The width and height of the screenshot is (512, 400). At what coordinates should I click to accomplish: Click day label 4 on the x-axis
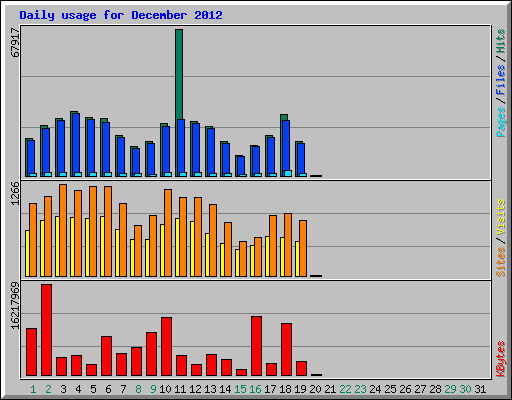[78, 389]
